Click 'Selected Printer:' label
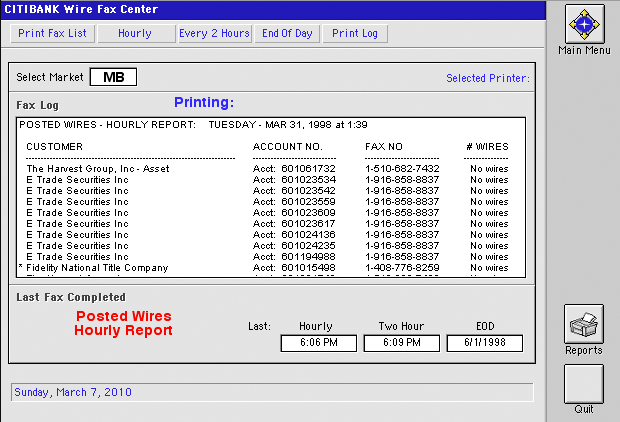 coord(488,78)
